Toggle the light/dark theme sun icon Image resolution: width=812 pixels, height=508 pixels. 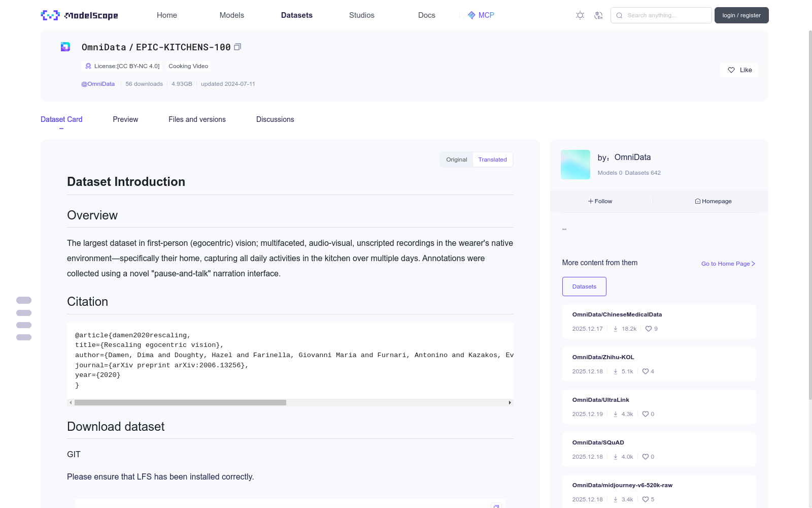click(580, 15)
